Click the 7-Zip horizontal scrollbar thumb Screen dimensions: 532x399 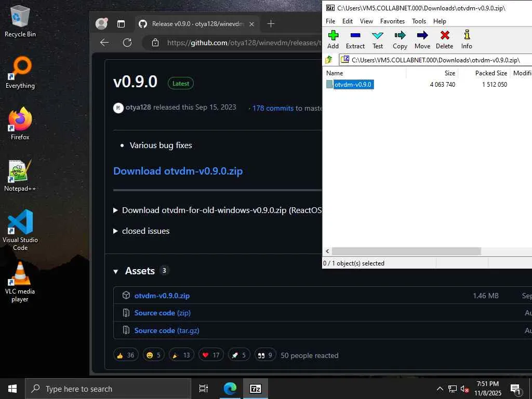(406, 251)
